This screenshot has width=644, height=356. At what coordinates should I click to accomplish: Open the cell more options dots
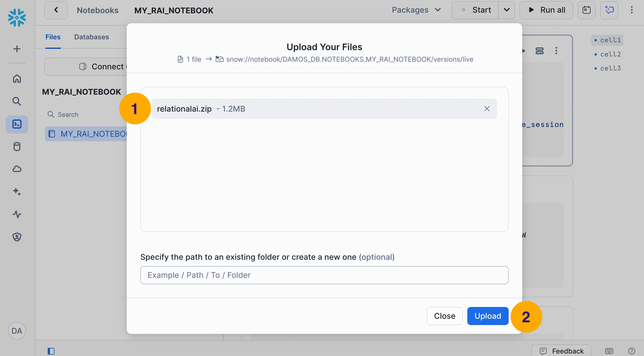pos(556,51)
